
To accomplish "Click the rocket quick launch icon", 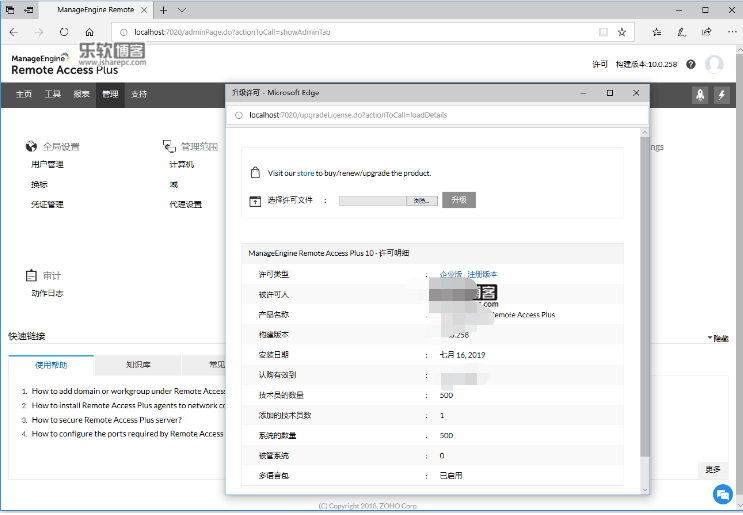I will (700, 95).
